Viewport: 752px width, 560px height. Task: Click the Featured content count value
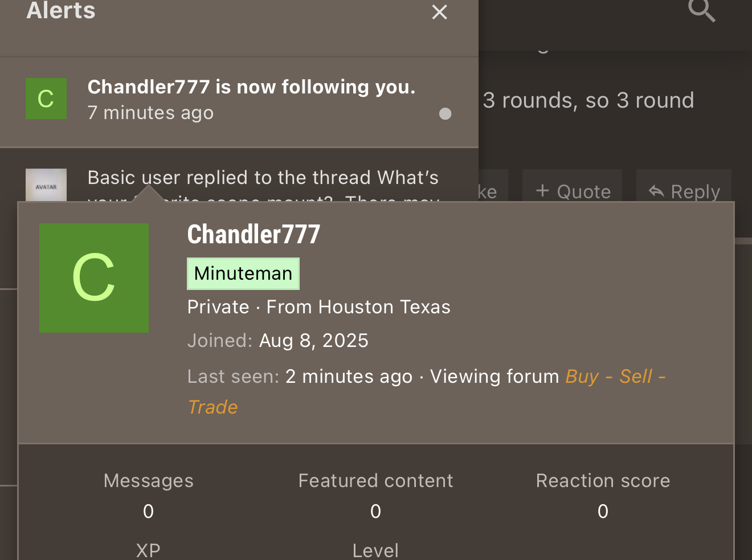(375, 511)
